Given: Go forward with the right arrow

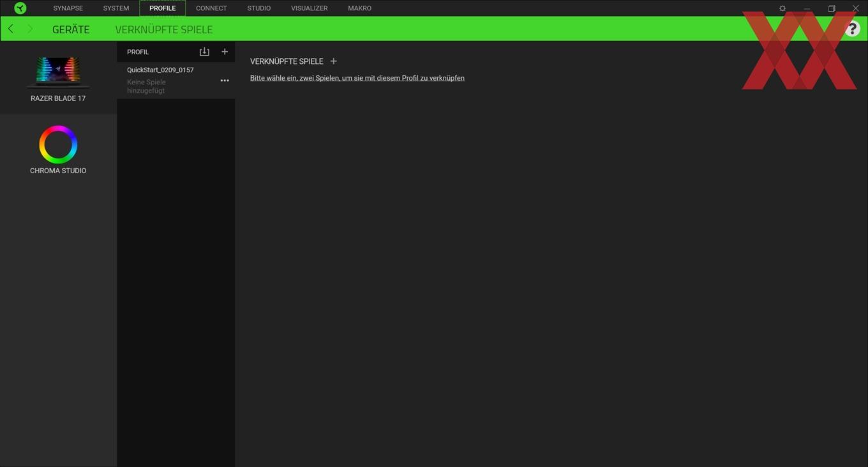Looking at the screenshot, I should tap(29, 29).
